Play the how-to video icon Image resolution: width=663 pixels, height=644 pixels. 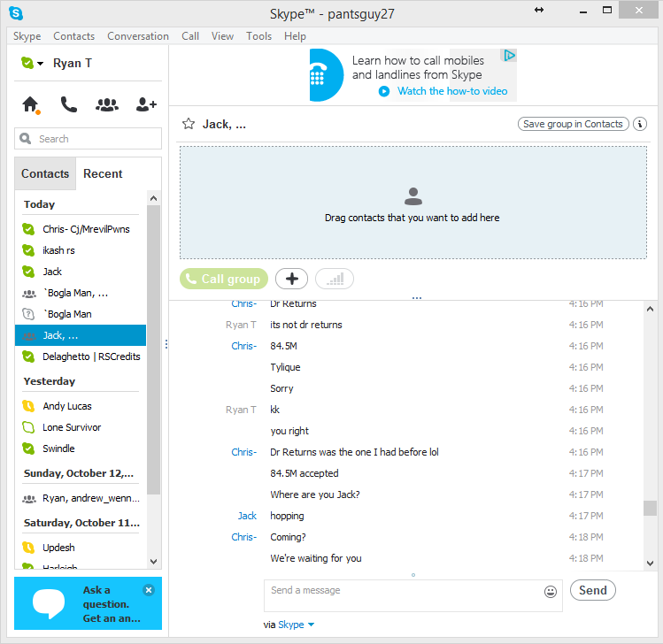coord(384,91)
